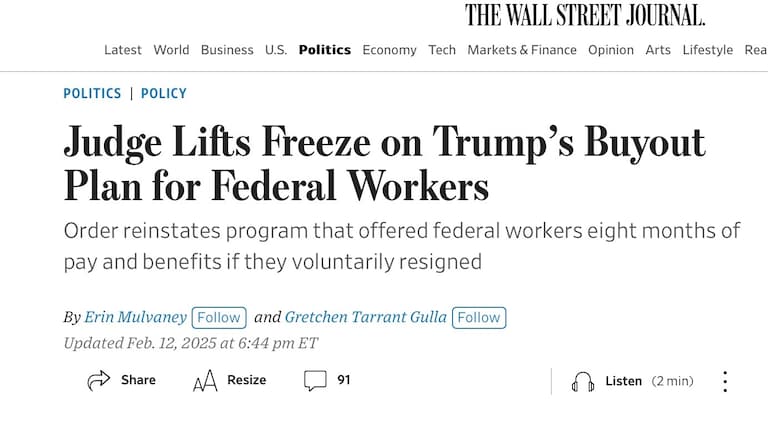Open the Latest navigation tab

[x=123, y=50]
